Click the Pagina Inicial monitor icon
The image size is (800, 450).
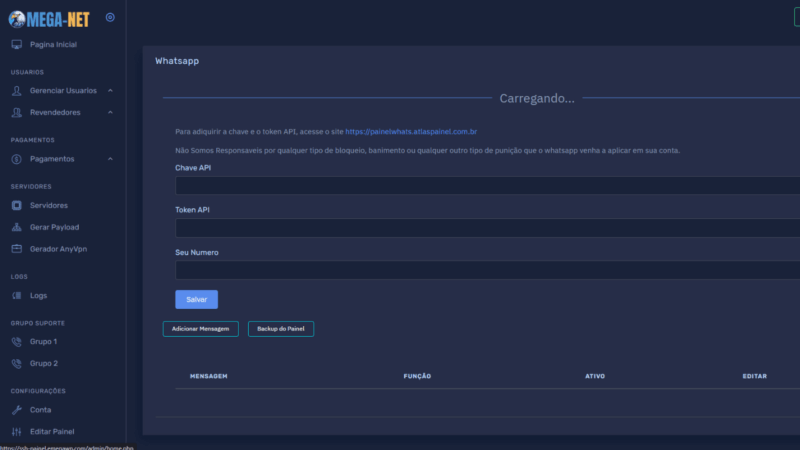tap(17, 44)
